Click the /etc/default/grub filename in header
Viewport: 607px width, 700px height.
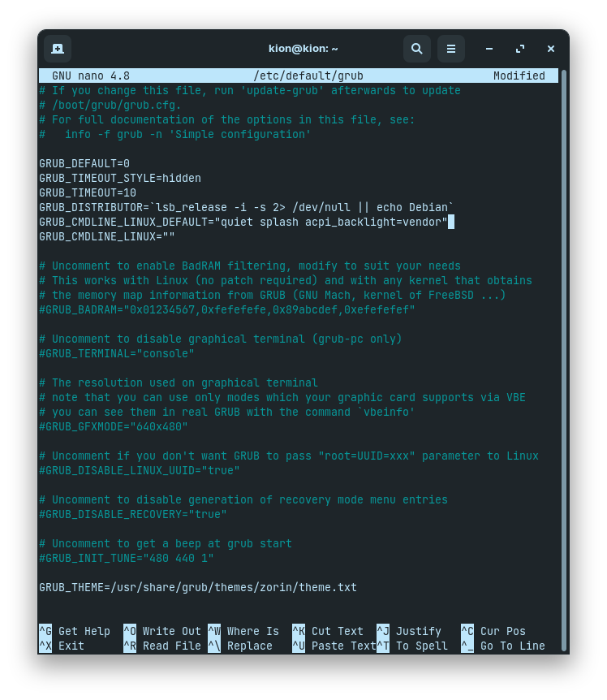(x=308, y=76)
